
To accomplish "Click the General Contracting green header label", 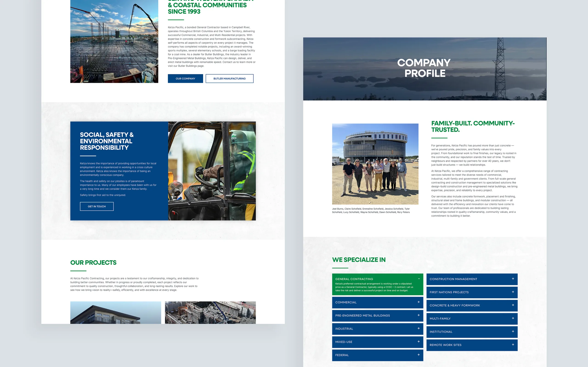I will [x=354, y=279].
